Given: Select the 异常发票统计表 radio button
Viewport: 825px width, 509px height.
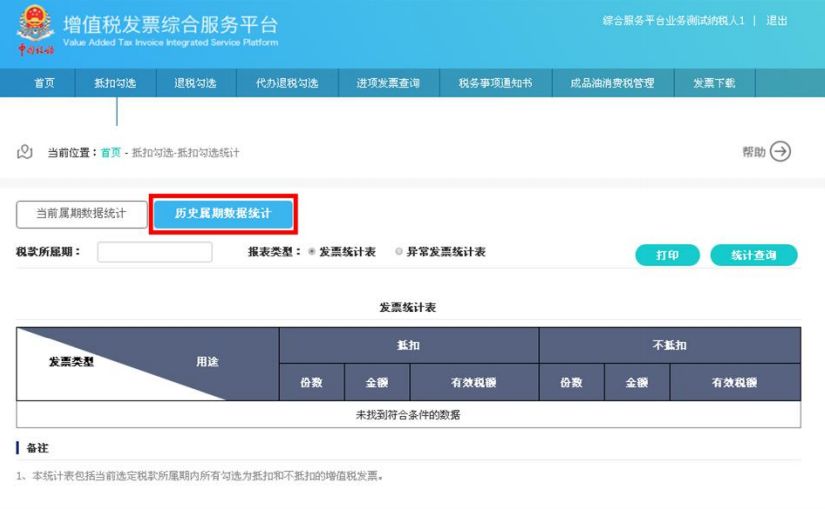Looking at the screenshot, I should (x=399, y=252).
